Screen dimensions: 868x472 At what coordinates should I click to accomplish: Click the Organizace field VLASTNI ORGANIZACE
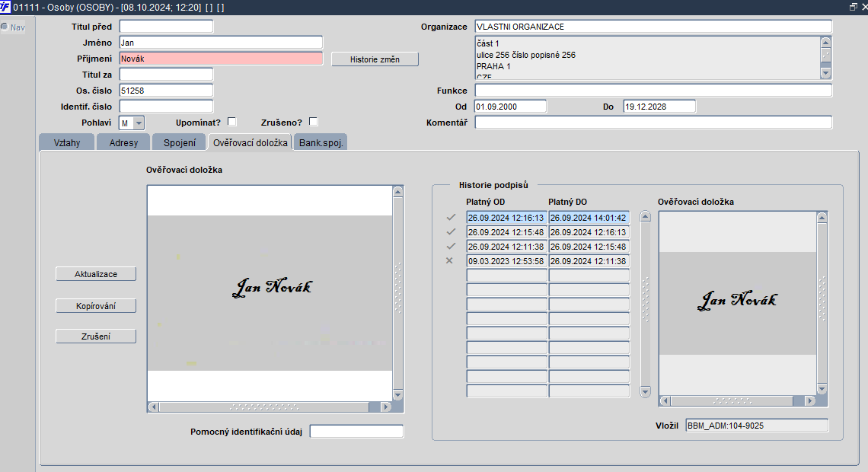coord(653,27)
